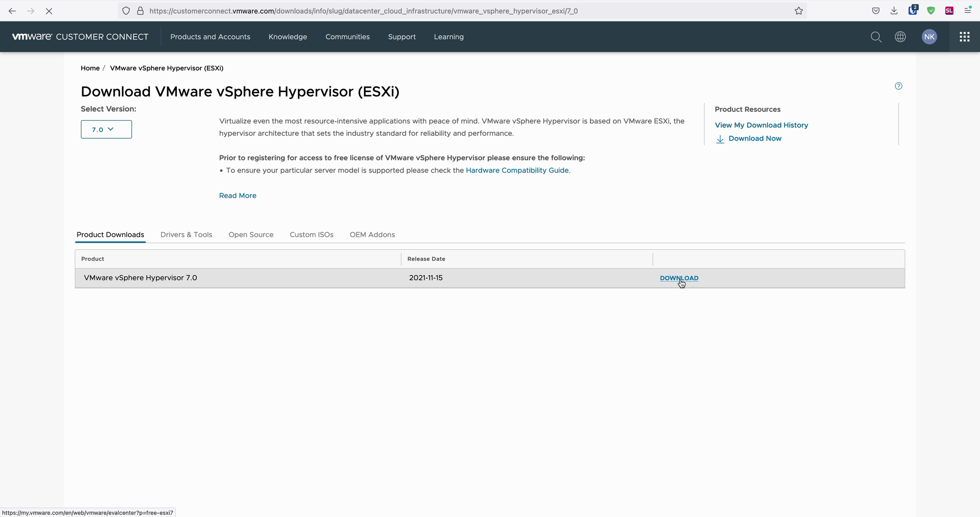Click the padlock site security icon
This screenshot has height=517, width=980.
tap(140, 11)
